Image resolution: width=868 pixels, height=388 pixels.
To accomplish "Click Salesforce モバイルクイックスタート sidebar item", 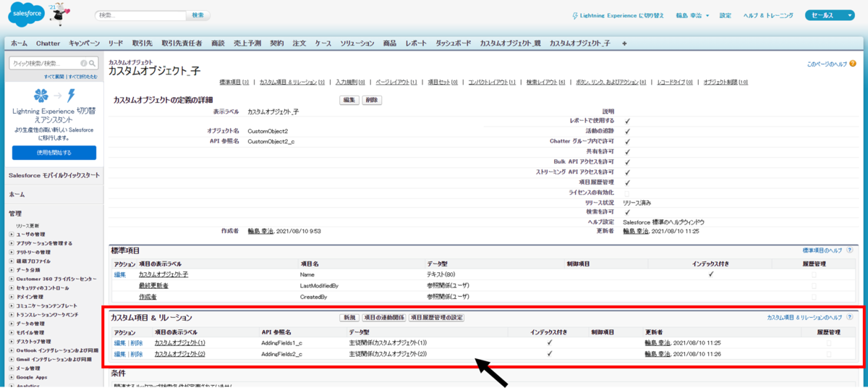I will (x=54, y=176).
